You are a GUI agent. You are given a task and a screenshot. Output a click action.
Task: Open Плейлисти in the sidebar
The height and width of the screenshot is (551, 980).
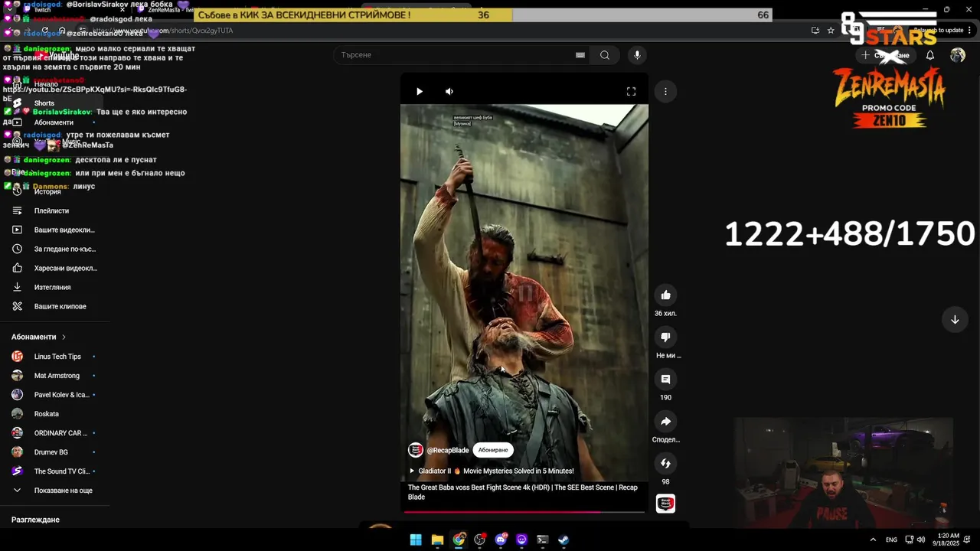[51, 210]
